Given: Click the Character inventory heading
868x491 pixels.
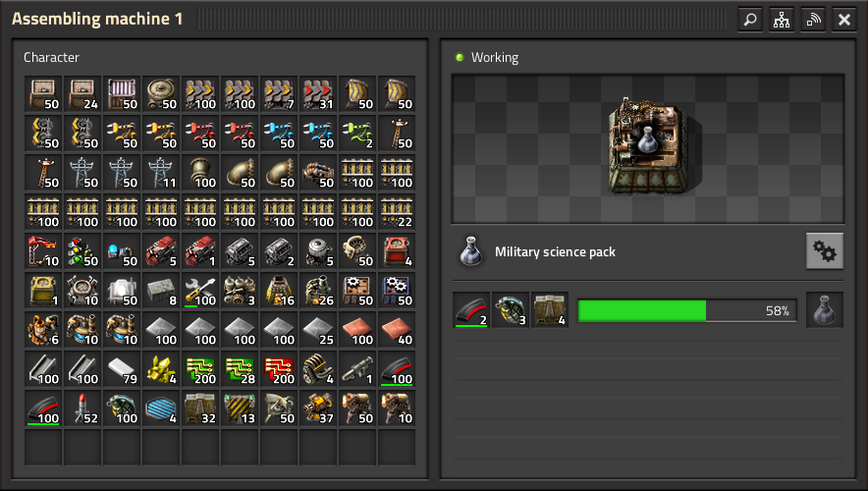Looking at the screenshot, I should 51,58.
